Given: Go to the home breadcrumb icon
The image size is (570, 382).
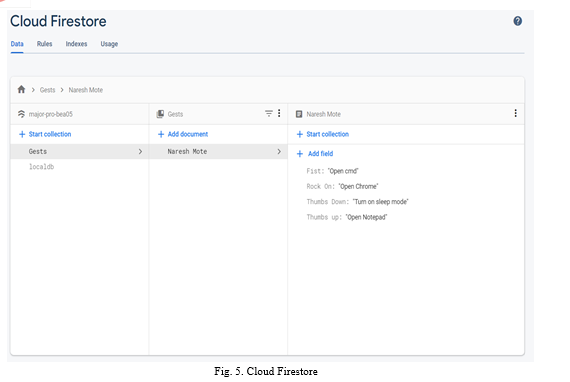Looking at the screenshot, I should pyautogui.click(x=21, y=89).
